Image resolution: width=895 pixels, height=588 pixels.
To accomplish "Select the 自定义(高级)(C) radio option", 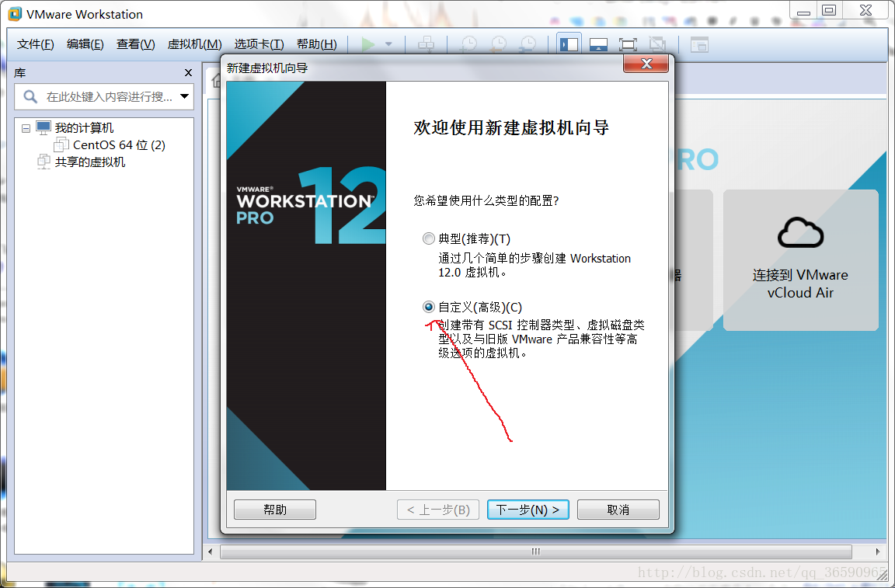I will pos(429,307).
